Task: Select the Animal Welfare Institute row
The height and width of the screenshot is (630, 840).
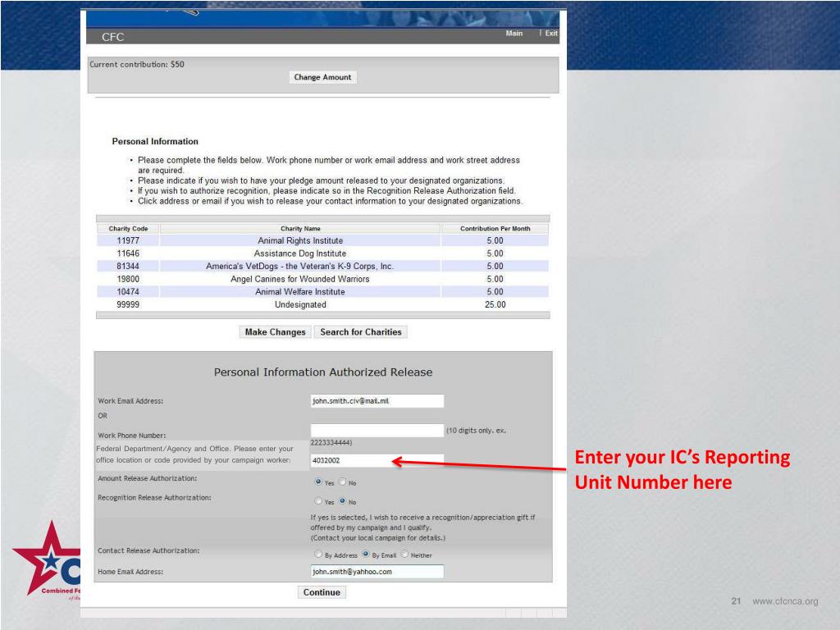Action: click(x=322, y=292)
